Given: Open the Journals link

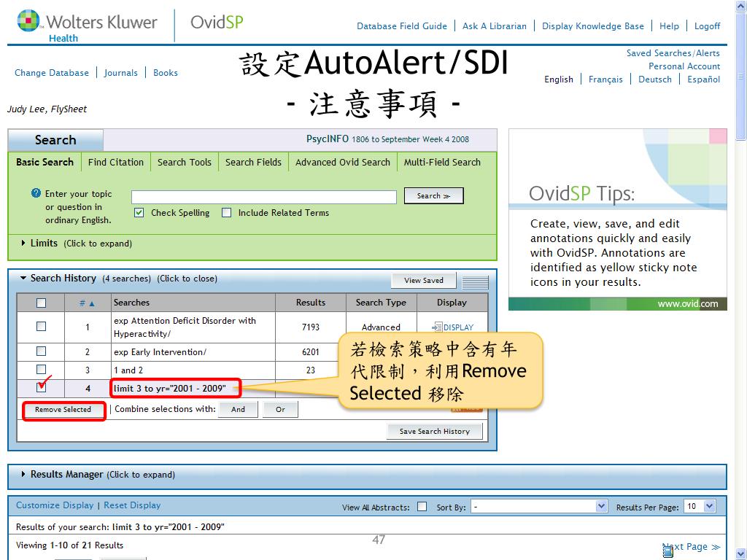Looking at the screenshot, I should pos(120,73).
